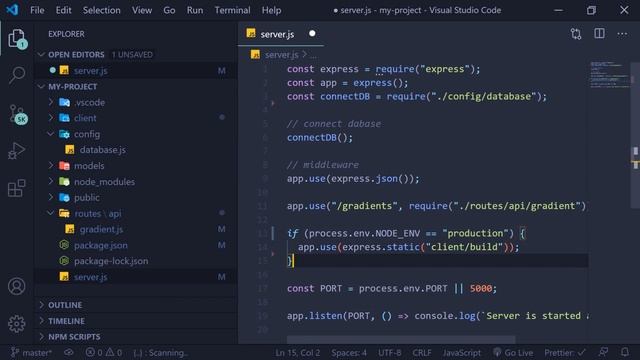Click the Go Live status bar button
Image resolution: width=640 pixels, height=360 pixels.
pyautogui.click(x=513, y=353)
